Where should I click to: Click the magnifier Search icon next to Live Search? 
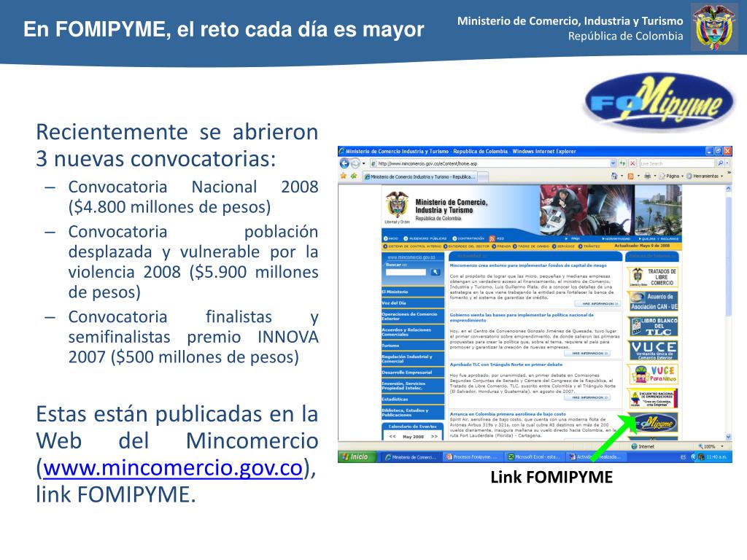(720, 163)
